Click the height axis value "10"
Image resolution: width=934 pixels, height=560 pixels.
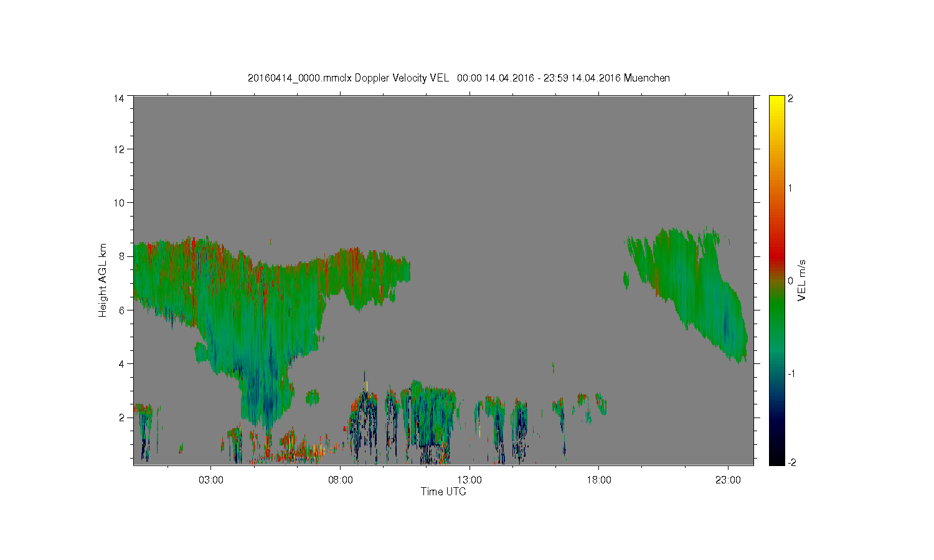coord(119,202)
